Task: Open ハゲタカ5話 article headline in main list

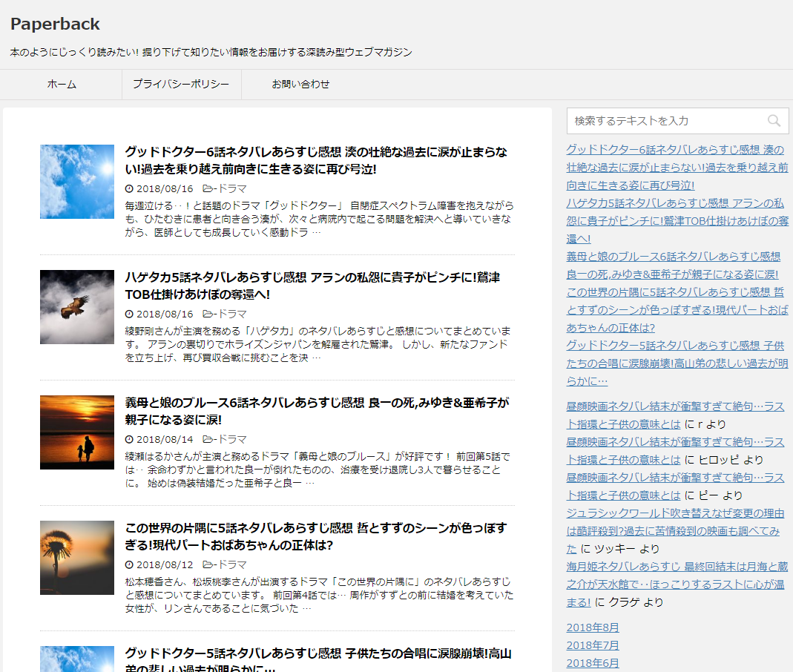Action: click(312, 286)
